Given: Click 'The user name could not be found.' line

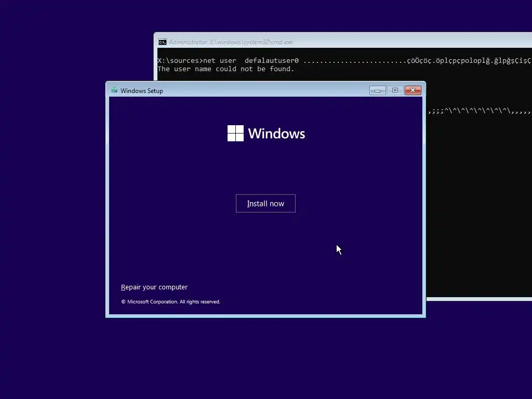Looking at the screenshot, I should [225, 69].
